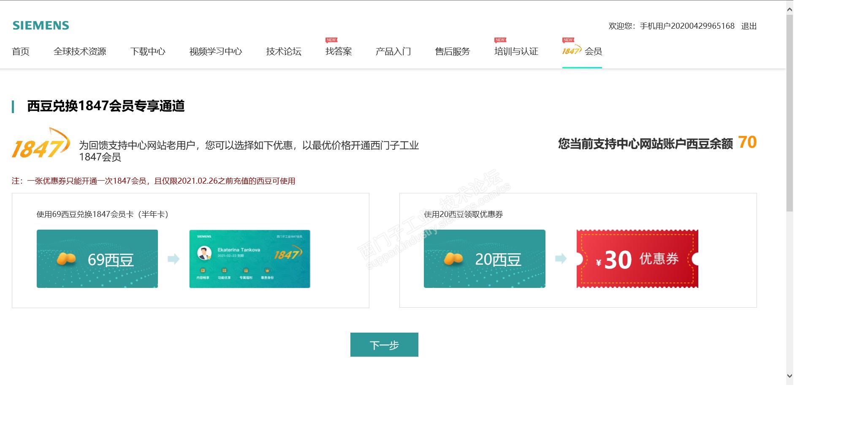
Task: Click the 下一步 button
Action: pyautogui.click(x=384, y=344)
